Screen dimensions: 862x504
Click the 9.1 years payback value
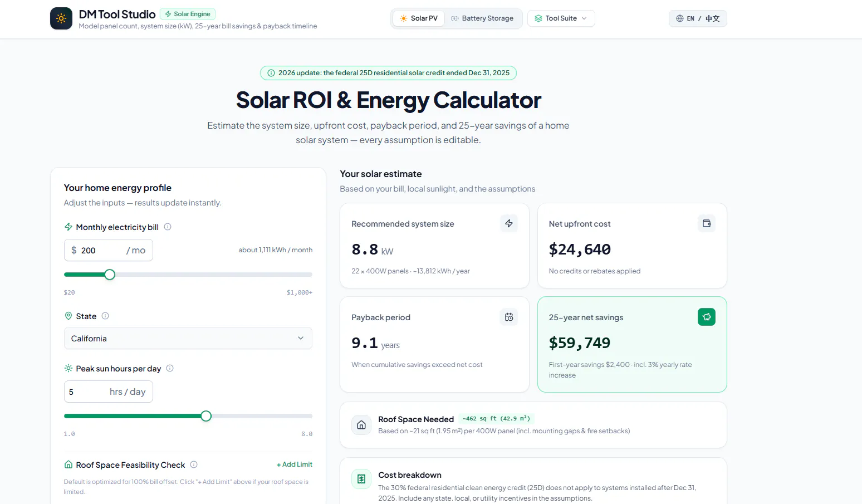pos(375,343)
